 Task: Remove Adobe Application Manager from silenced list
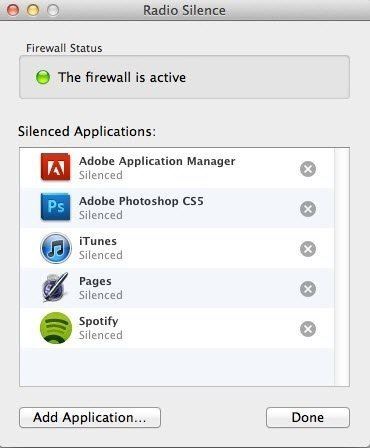(308, 169)
